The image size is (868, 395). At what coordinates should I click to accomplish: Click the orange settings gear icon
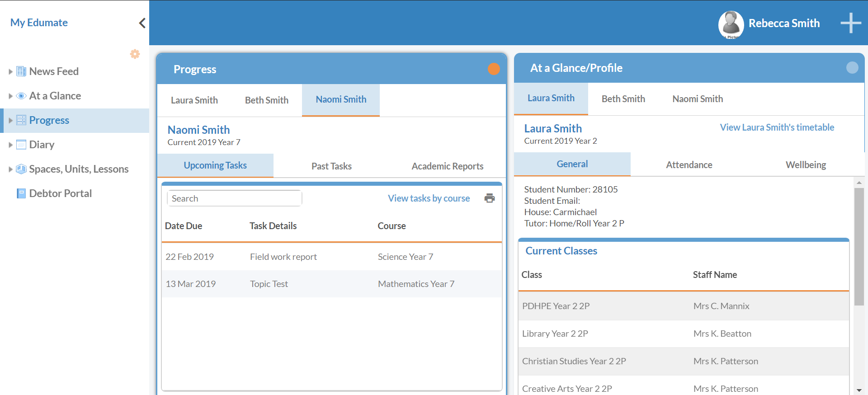135,54
